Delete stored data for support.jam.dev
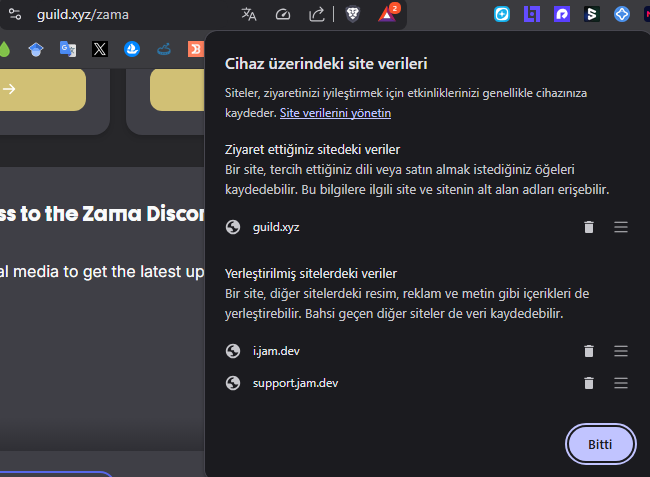This screenshot has width=650, height=477. 589,383
